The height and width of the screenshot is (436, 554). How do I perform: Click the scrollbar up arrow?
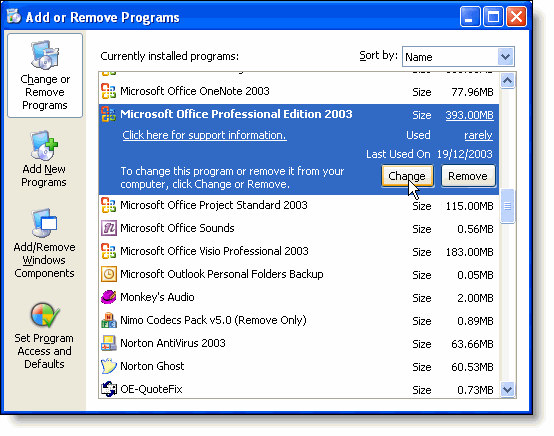[x=507, y=81]
